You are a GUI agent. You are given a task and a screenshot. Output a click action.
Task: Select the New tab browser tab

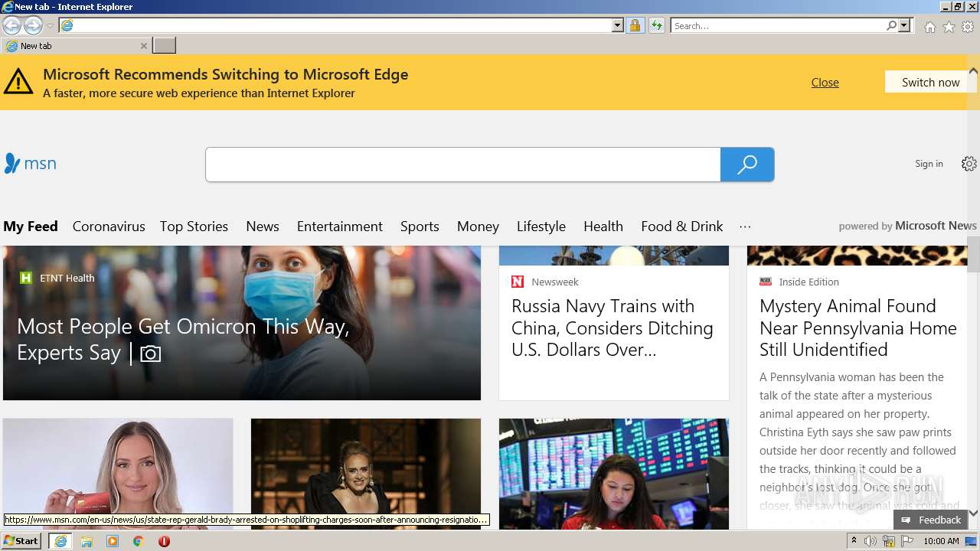point(75,46)
